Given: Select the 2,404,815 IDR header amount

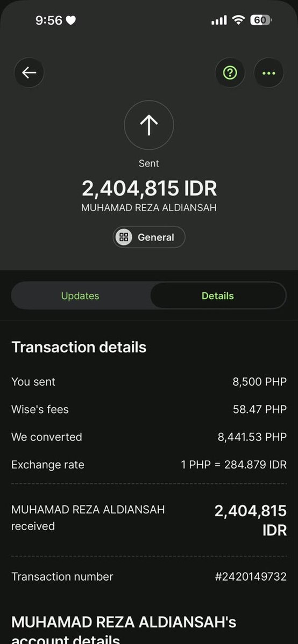Looking at the screenshot, I should point(149,189).
